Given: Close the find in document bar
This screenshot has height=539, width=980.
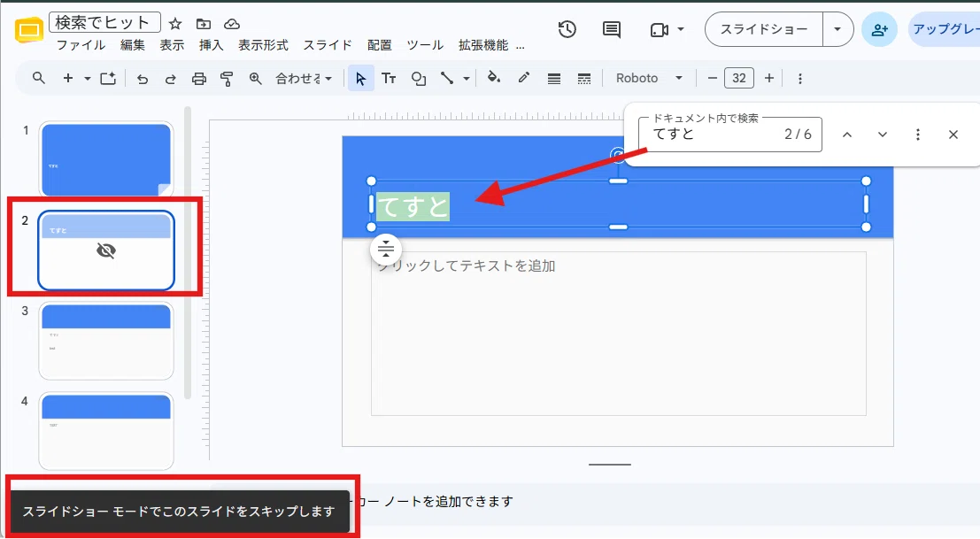Looking at the screenshot, I should [x=953, y=135].
